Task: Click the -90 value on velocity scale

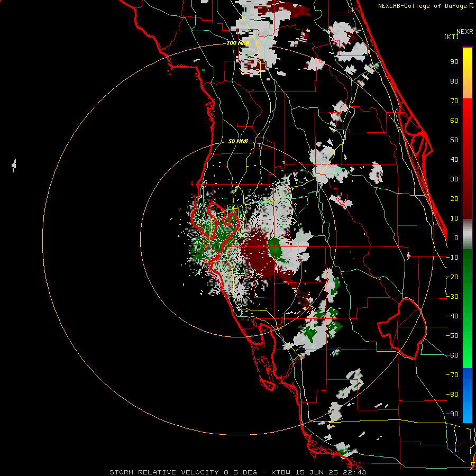Action: 452,414
